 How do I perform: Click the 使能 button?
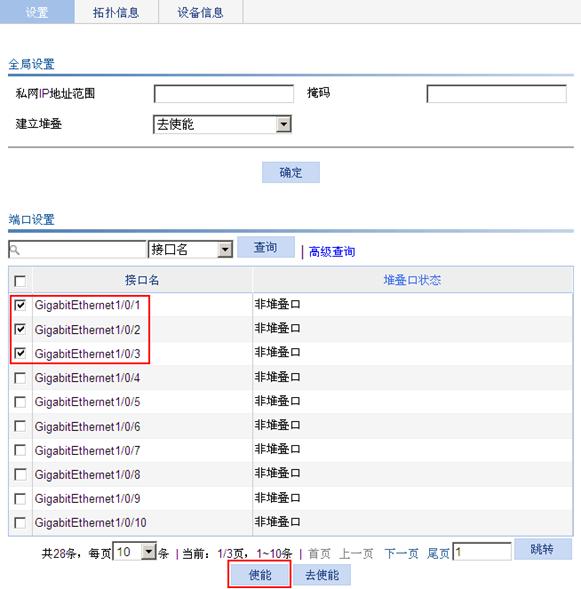pos(260,575)
